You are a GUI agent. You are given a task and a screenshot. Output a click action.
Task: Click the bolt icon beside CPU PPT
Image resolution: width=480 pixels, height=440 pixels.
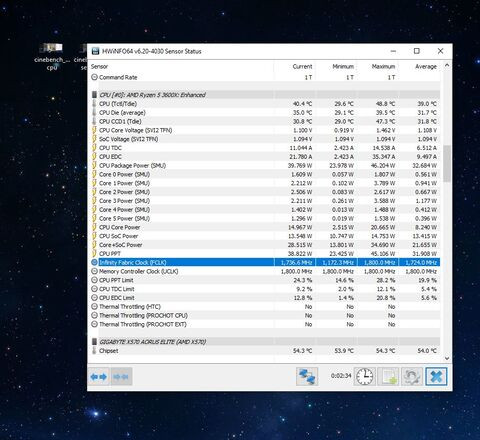[x=94, y=254]
